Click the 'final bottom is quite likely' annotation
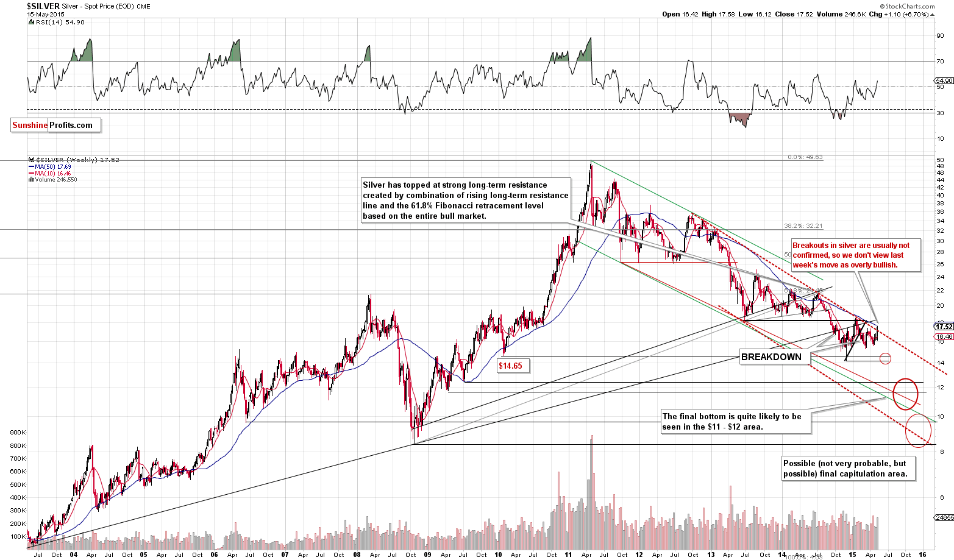Screen dimensions: 954x560 (736, 422)
